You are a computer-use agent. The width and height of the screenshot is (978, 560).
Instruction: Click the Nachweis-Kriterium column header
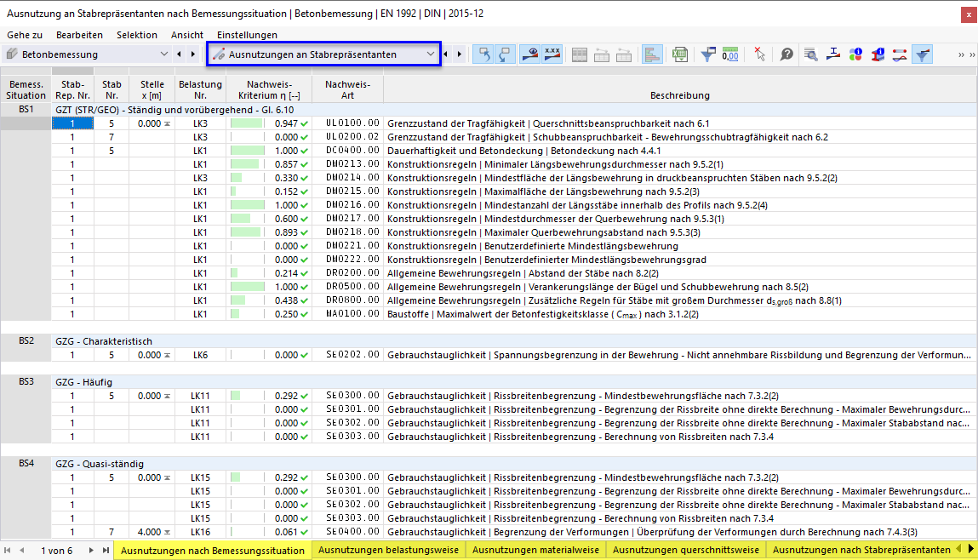tap(269, 89)
